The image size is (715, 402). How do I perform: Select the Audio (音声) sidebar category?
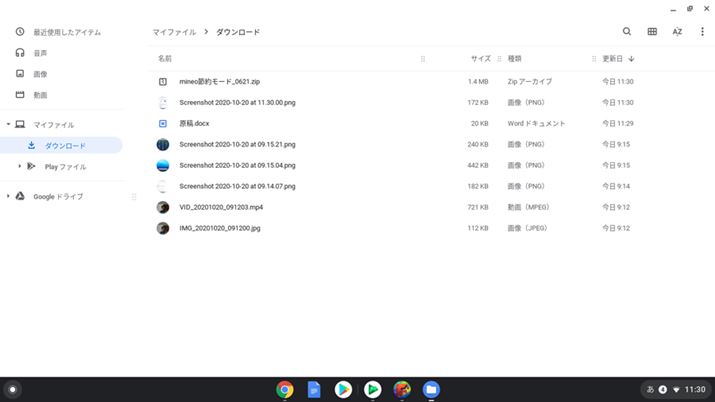pos(40,53)
